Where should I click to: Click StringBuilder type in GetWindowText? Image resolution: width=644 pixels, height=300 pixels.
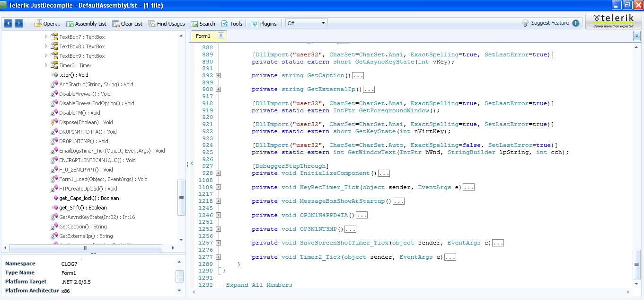point(473,152)
